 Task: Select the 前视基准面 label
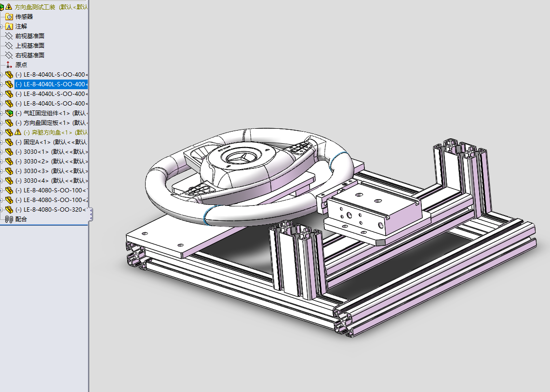[x=30, y=36]
